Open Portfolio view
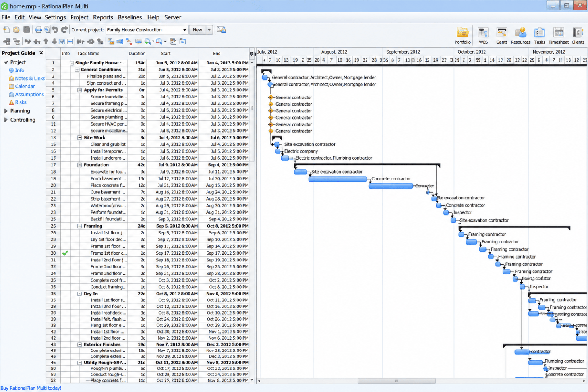 [x=462, y=36]
